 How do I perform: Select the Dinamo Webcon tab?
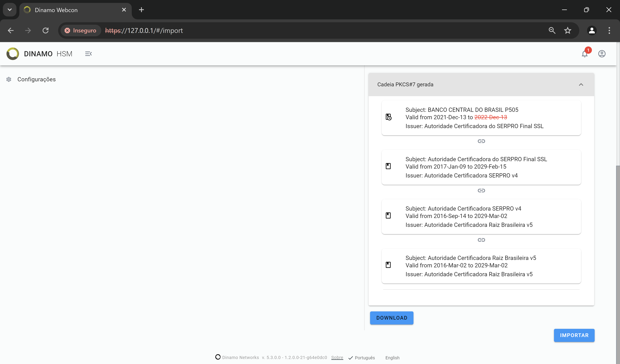click(76, 10)
